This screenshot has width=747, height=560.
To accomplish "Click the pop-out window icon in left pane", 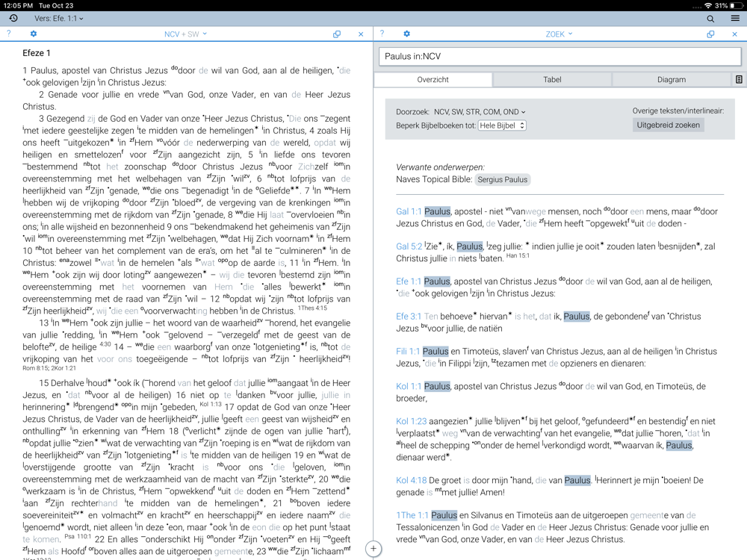I will tap(337, 34).
